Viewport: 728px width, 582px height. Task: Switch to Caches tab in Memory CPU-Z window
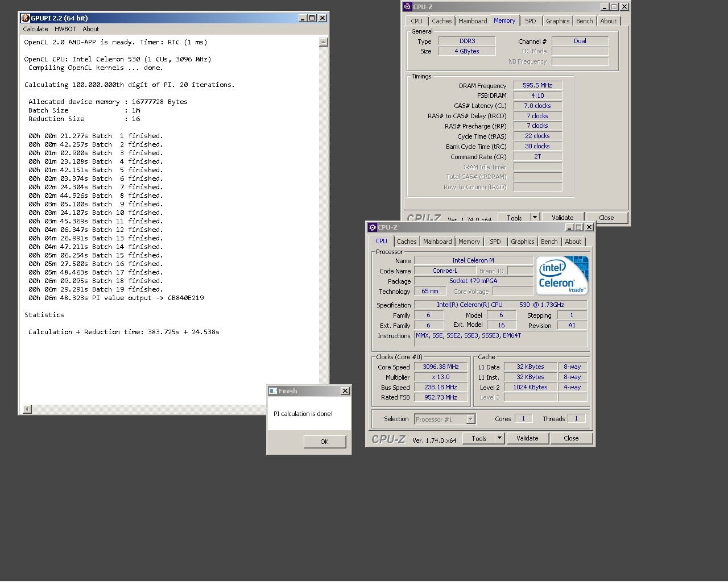click(x=442, y=21)
